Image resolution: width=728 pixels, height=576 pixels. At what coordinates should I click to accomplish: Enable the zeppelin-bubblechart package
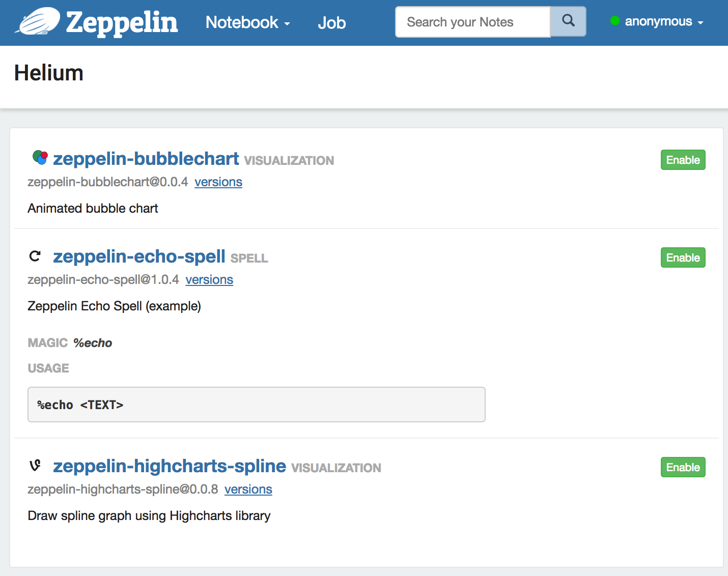click(x=683, y=160)
